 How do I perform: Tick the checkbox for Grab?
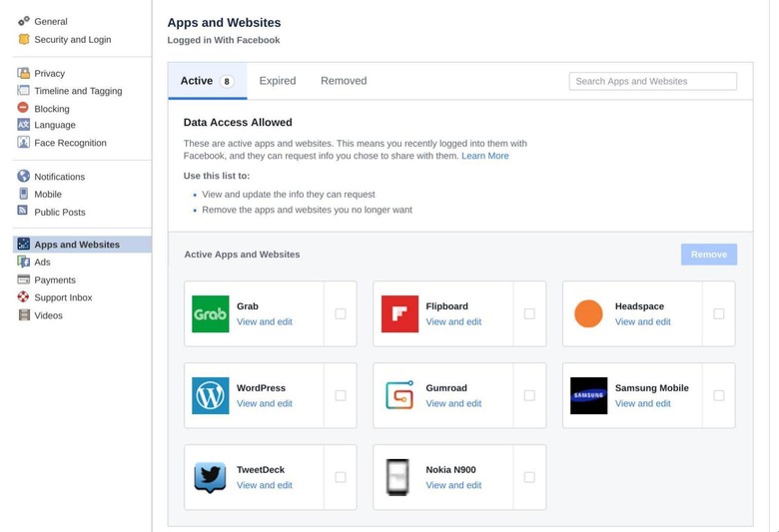[341, 313]
